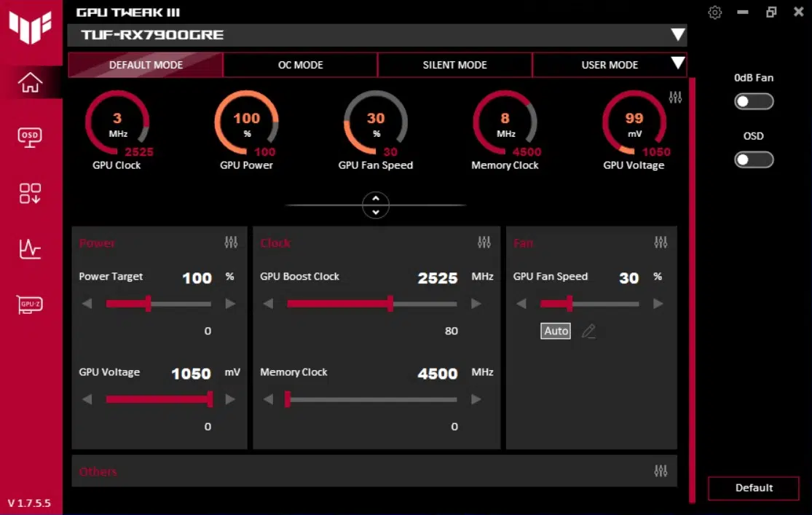Switch to User Mode tab
Screen dimensions: 812x515
pos(610,65)
